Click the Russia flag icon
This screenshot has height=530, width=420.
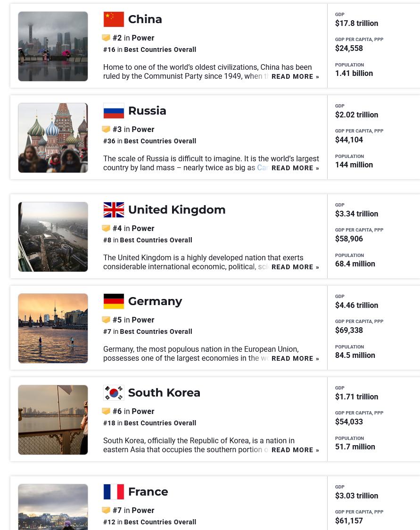point(114,111)
